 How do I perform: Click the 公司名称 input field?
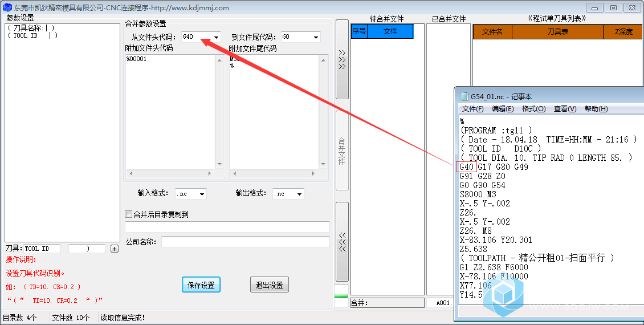(x=246, y=242)
